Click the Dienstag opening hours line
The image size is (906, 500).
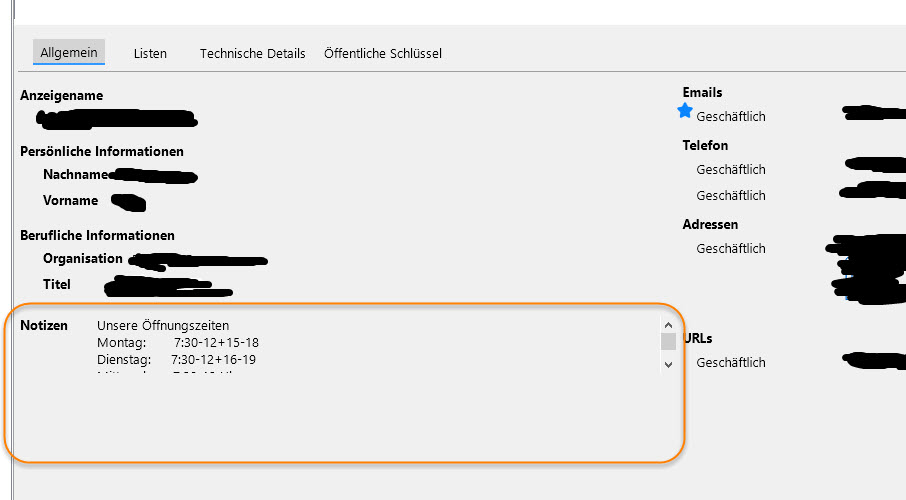(x=176, y=360)
